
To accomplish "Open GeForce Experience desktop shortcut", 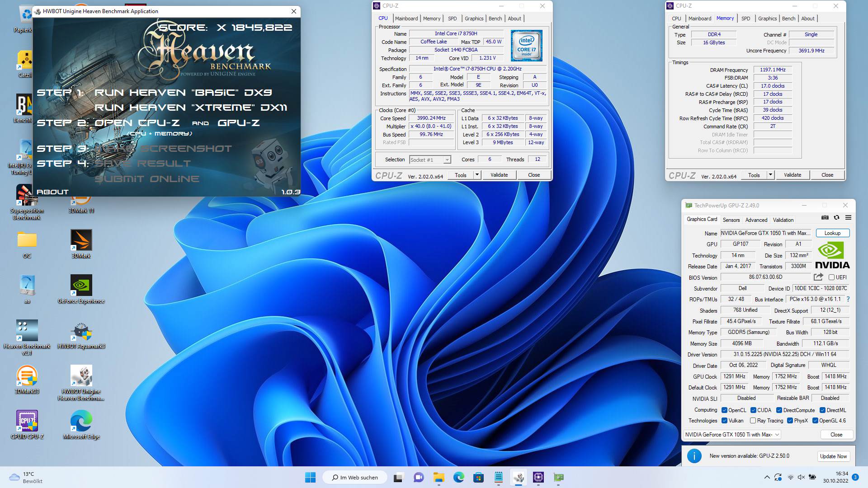I will pos(81,289).
